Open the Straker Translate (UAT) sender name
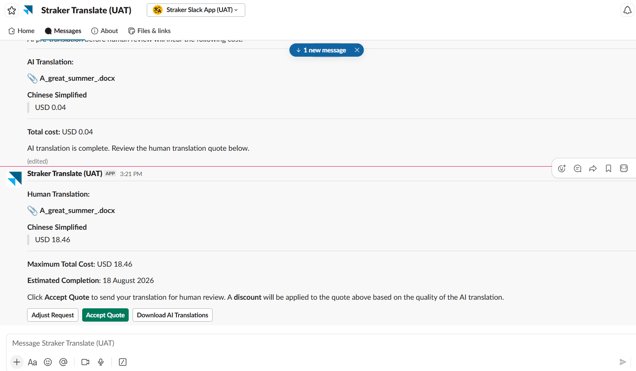The width and height of the screenshot is (636, 371). pos(64,174)
